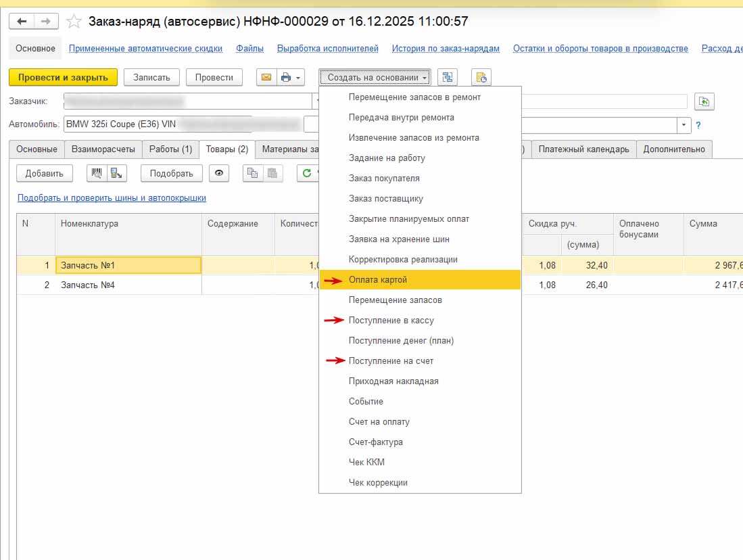Viewport: 743px width, 560px height.
Task: Click the document structure tree icon
Action: point(447,77)
